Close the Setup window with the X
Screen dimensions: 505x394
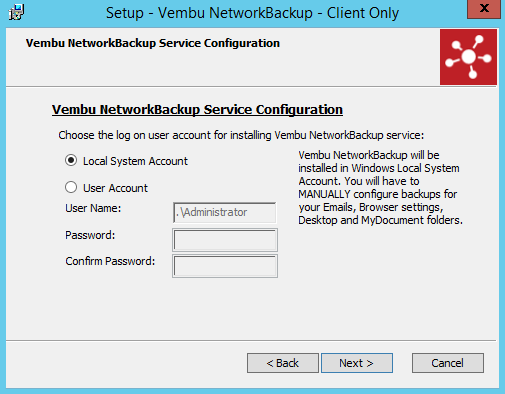click(x=484, y=9)
